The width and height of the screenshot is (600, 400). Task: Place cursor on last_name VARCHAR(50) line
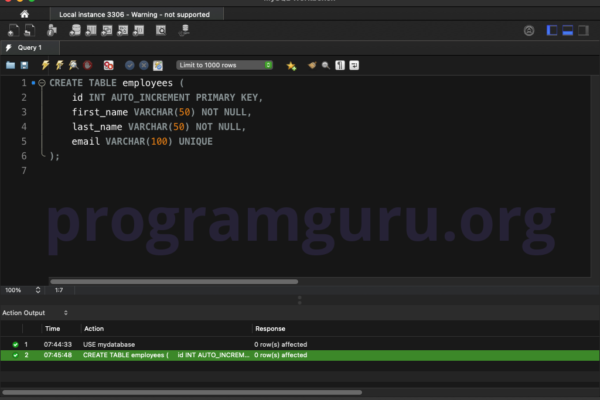159,127
